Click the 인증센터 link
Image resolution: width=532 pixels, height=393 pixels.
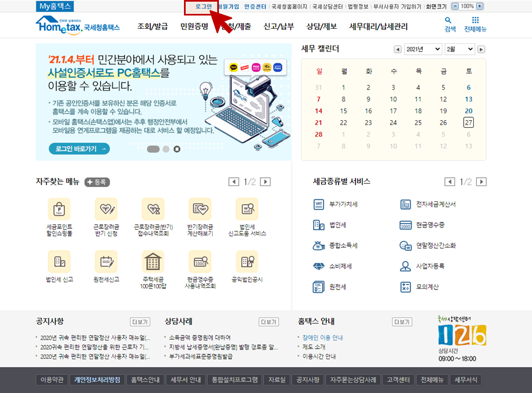tap(255, 7)
